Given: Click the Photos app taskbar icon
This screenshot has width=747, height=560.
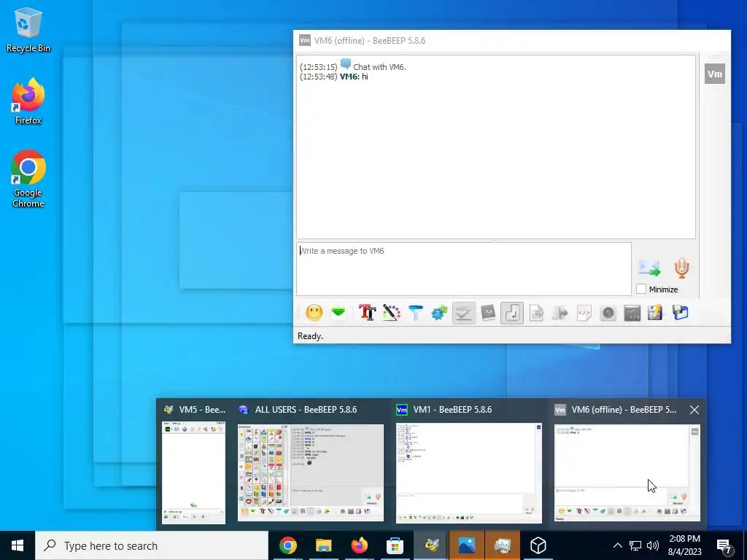Looking at the screenshot, I should click(x=467, y=545).
